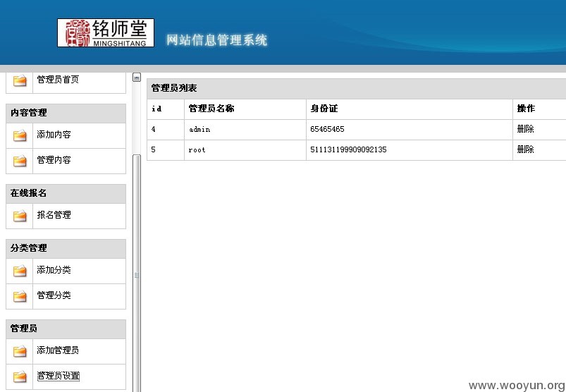Open the 管理员设置 menu item
Image resolution: width=566 pixels, height=392 pixels.
coord(58,376)
